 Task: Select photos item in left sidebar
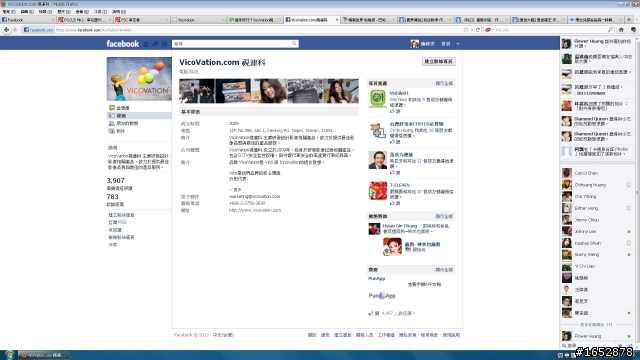click(x=139, y=131)
